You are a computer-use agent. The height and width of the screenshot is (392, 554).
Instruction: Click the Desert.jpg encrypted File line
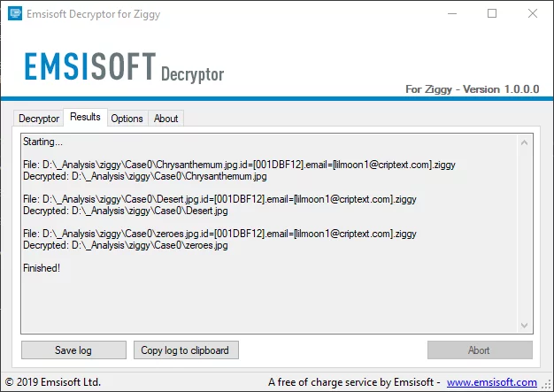219,199
